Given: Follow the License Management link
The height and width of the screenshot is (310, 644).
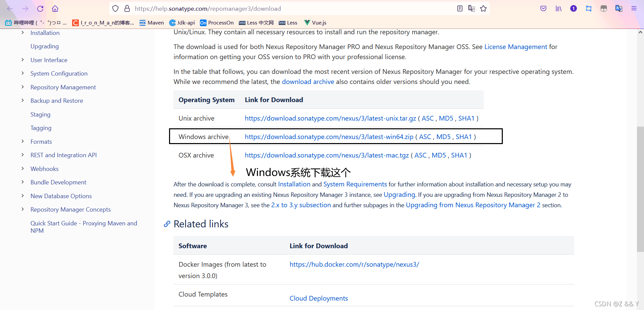Looking at the screenshot, I should point(516,47).
